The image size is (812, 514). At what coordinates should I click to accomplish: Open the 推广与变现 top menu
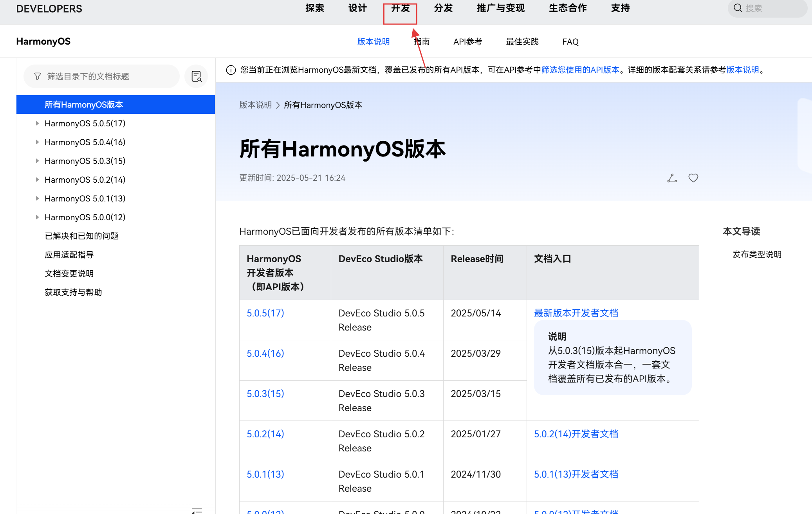pyautogui.click(x=501, y=8)
